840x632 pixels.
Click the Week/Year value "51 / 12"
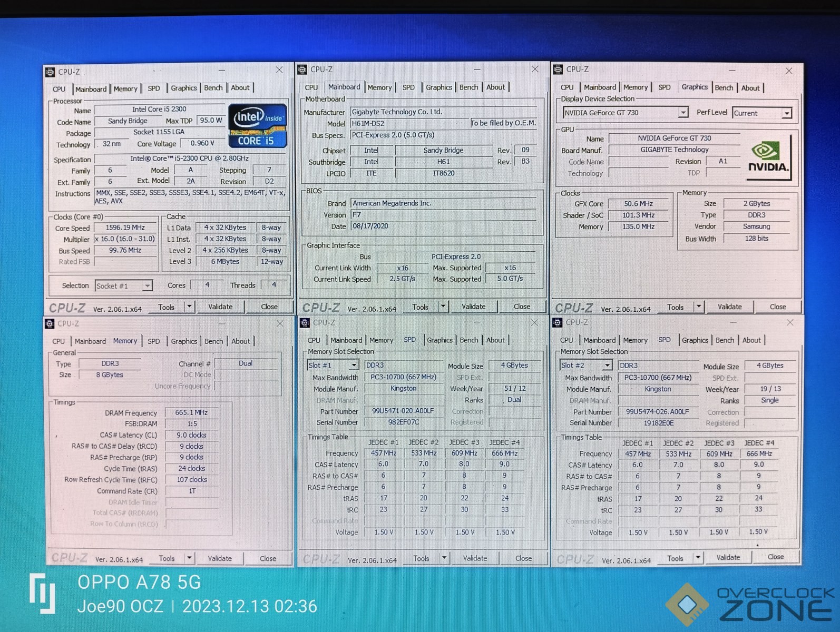tap(515, 388)
